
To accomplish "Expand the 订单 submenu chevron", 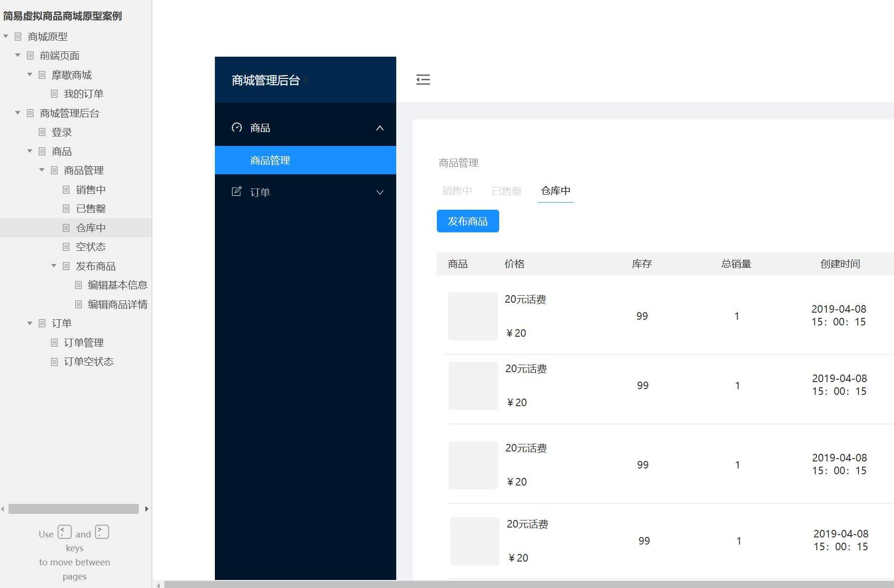I will coord(380,192).
